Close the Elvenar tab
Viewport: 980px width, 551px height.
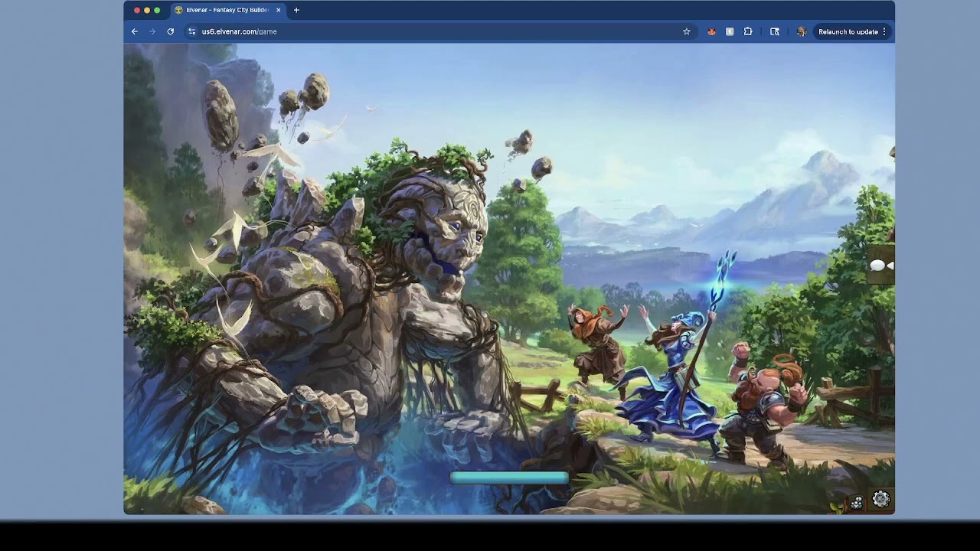click(x=278, y=10)
